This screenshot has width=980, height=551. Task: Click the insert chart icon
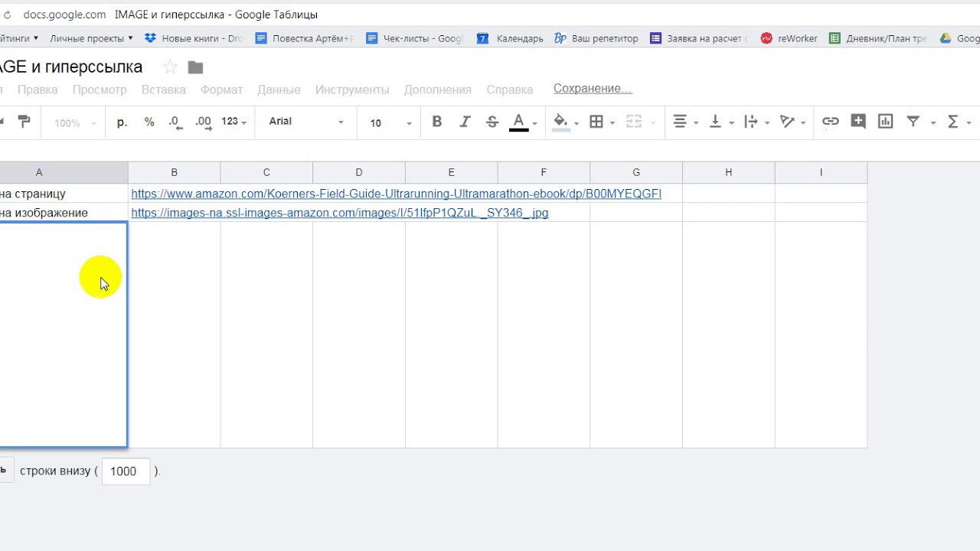(x=885, y=122)
